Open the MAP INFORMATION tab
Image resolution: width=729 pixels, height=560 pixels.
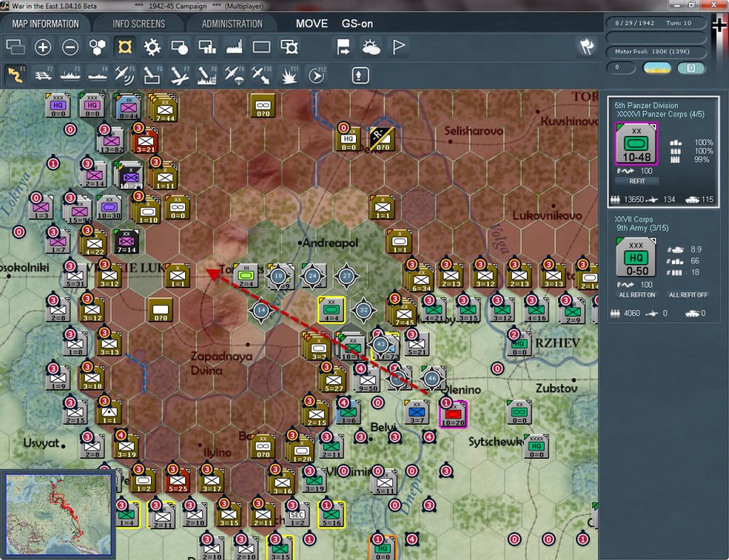click(45, 23)
